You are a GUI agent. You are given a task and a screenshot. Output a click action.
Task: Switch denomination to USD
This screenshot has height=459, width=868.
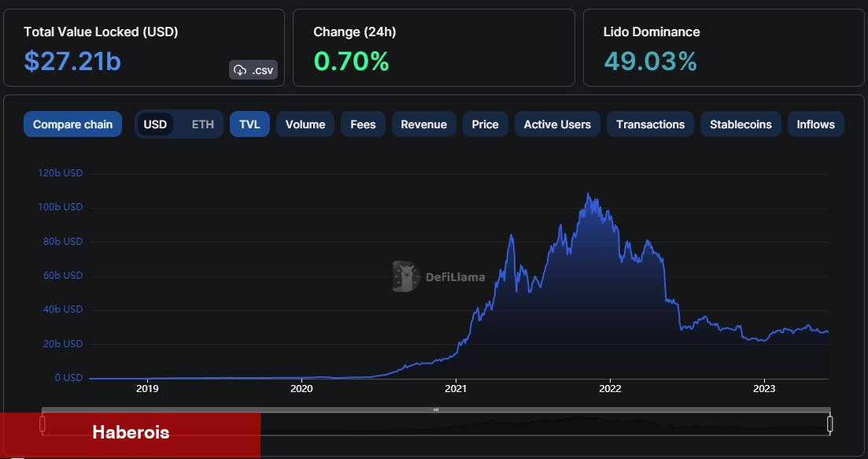click(x=155, y=124)
